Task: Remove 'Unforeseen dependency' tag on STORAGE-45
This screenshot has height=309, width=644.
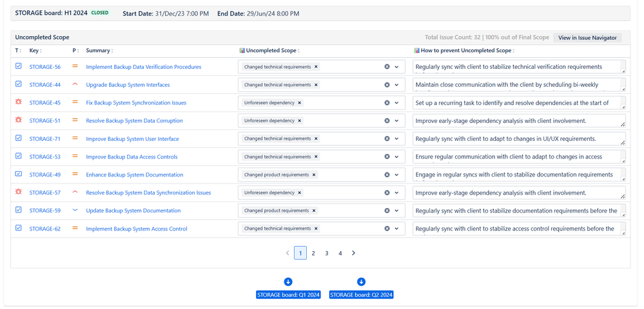Action: [299, 102]
